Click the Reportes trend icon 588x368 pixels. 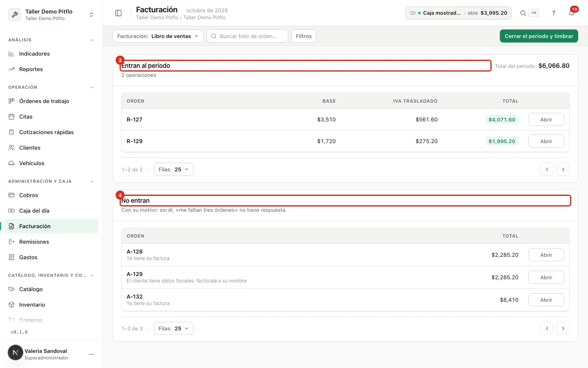[x=11, y=69]
